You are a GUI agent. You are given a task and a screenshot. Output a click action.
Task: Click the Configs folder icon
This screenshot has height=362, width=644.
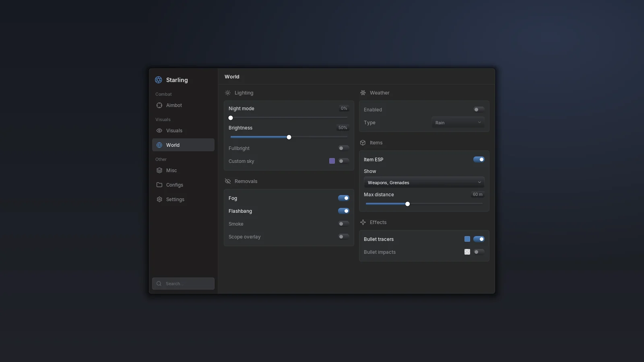[159, 185]
